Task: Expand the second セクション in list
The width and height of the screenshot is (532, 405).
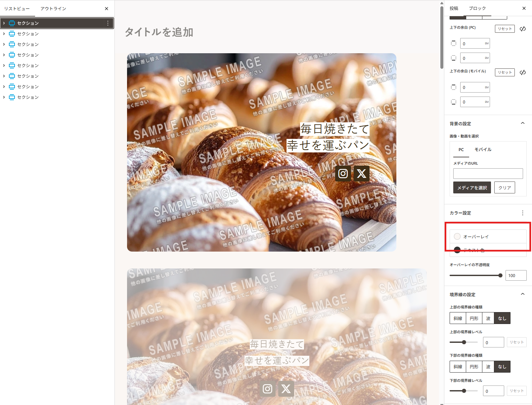Action: pos(4,34)
